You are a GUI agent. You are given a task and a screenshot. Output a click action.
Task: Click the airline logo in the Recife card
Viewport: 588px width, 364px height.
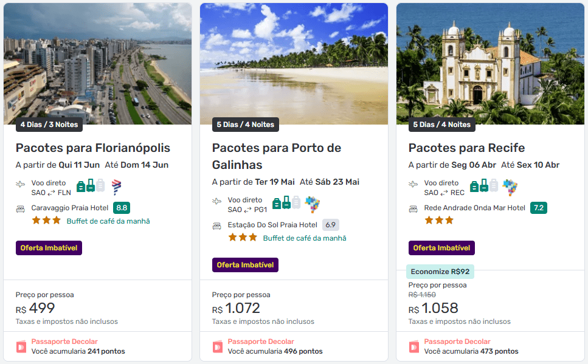coord(510,187)
